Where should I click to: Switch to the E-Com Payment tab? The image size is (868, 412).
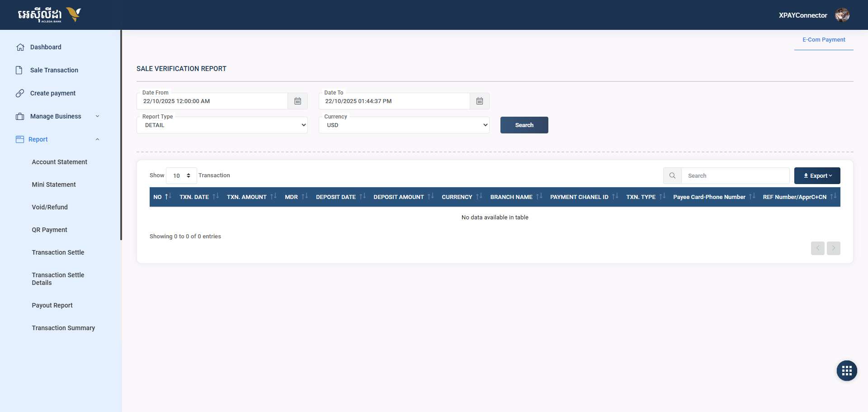click(823, 40)
